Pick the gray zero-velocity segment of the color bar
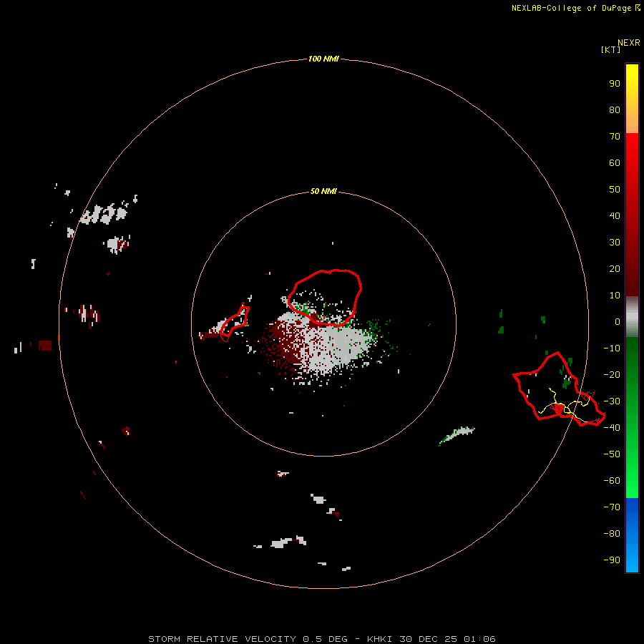644x644 pixels. (x=632, y=317)
